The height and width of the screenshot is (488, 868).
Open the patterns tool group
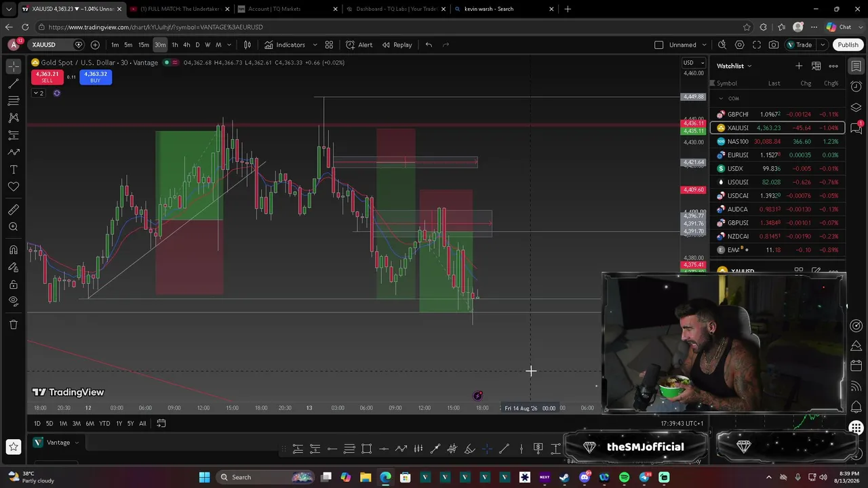[x=14, y=118]
